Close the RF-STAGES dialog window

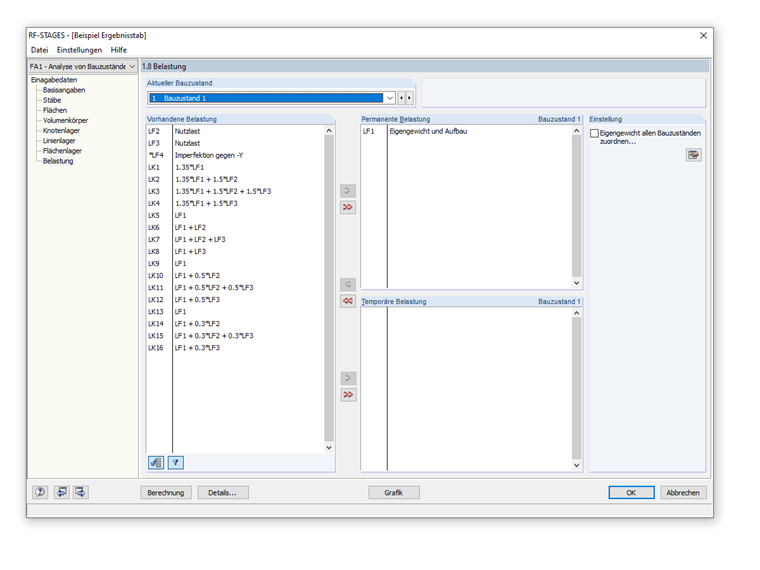click(x=703, y=35)
